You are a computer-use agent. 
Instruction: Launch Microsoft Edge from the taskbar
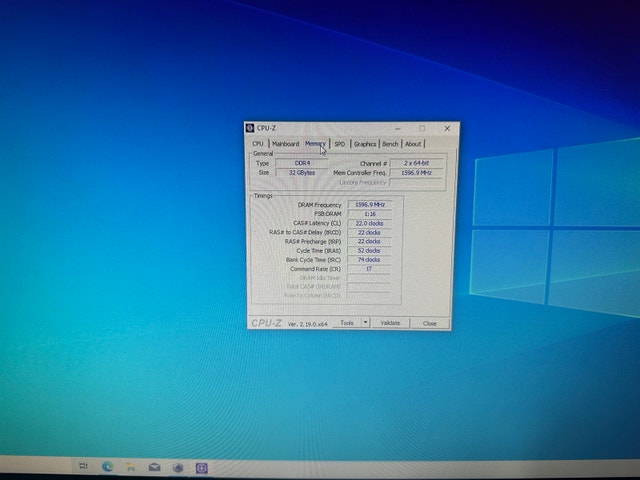(x=107, y=466)
